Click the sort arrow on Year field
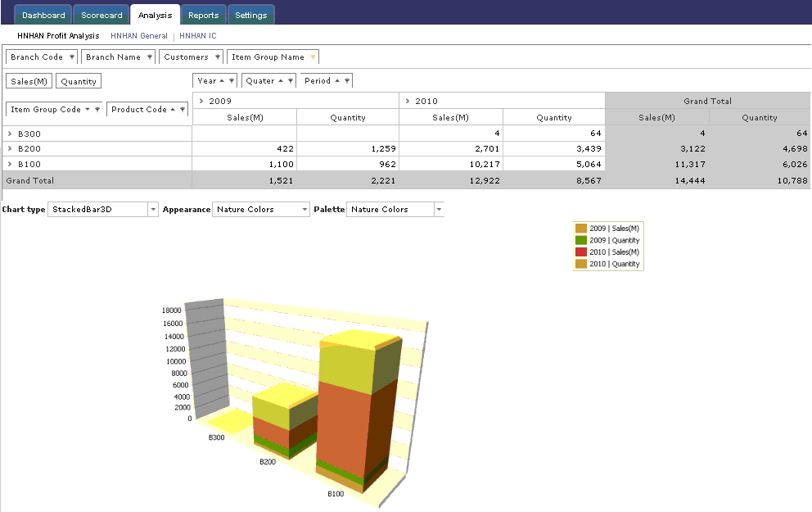Image resolution: width=812 pixels, height=512 pixels. [x=223, y=81]
